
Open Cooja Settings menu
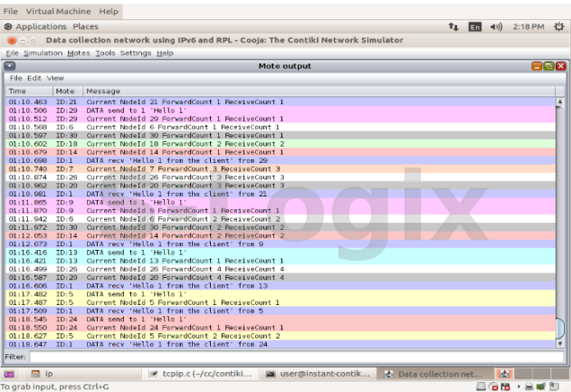point(136,53)
